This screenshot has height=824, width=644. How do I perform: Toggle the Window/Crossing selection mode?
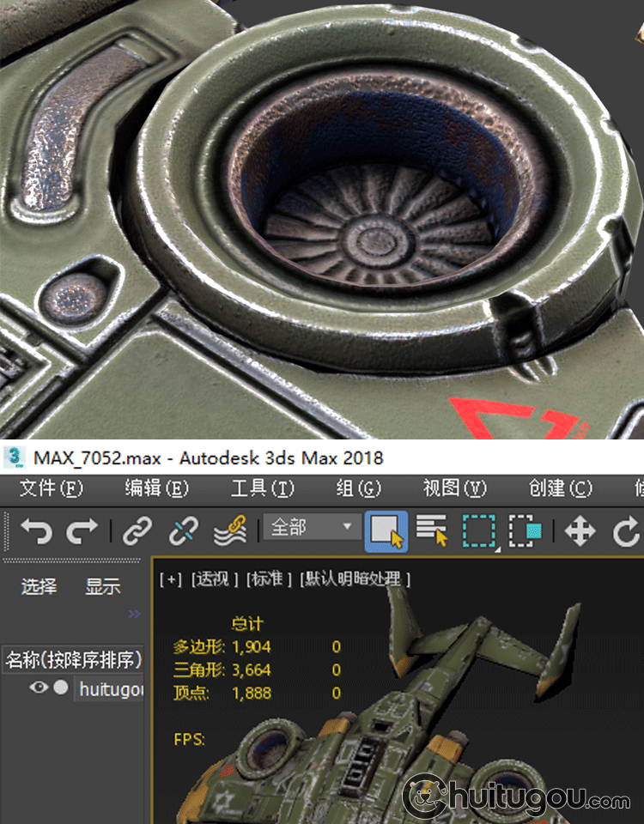[526, 531]
